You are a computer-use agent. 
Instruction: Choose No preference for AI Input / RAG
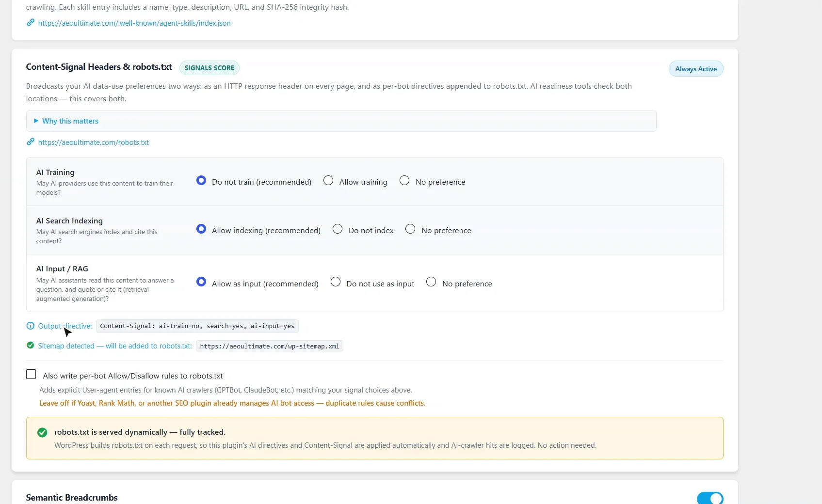coord(431,282)
